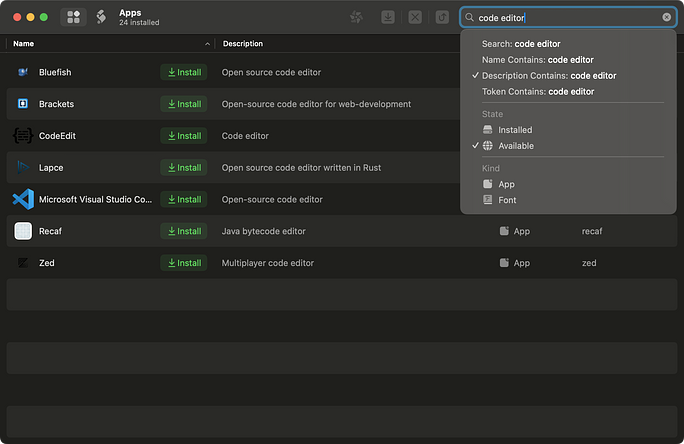Filter by App kind
684x444 pixels.
pos(506,184)
